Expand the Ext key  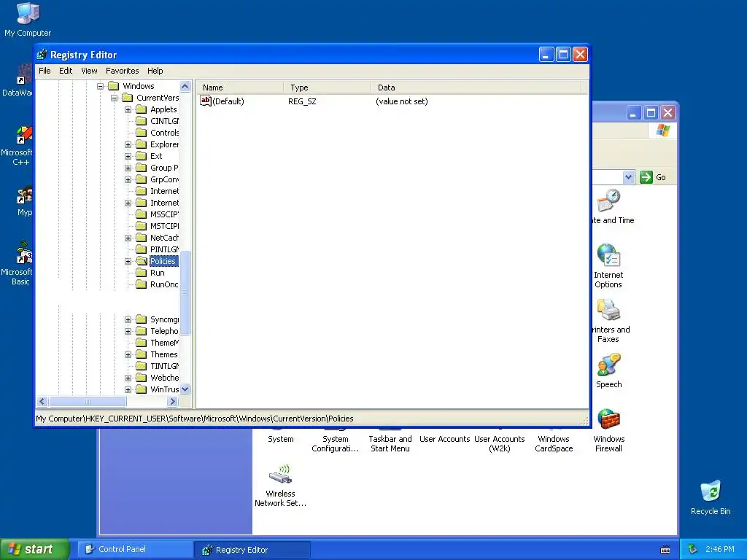click(x=128, y=156)
